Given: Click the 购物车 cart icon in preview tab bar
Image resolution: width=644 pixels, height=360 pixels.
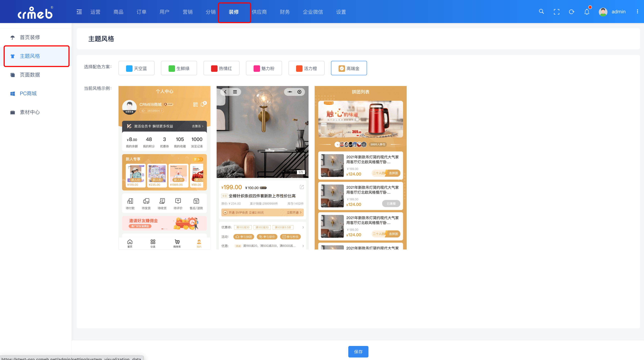Looking at the screenshot, I should pyautogui.click(x=177, y=242).
